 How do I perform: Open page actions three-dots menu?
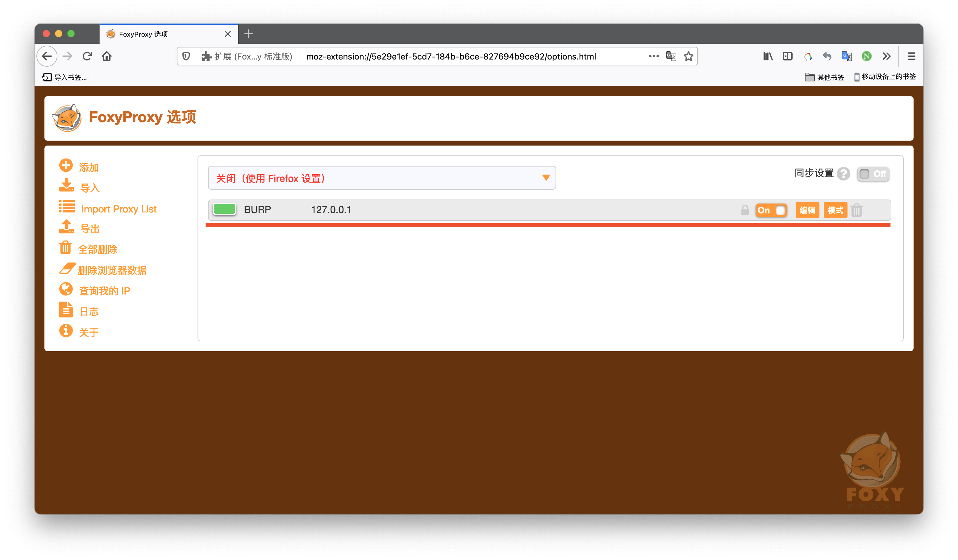coord(653,56)
